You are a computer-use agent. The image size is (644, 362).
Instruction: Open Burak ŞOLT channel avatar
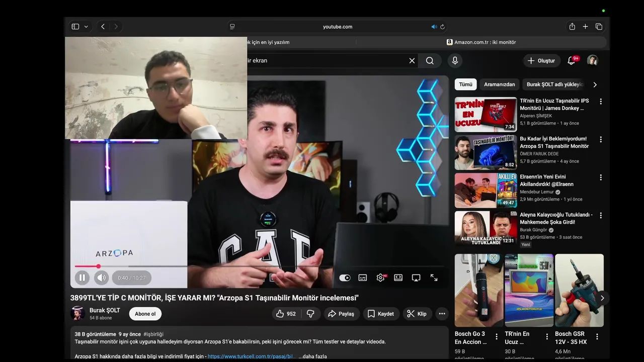pyautogui.click(x=77, y=313)
